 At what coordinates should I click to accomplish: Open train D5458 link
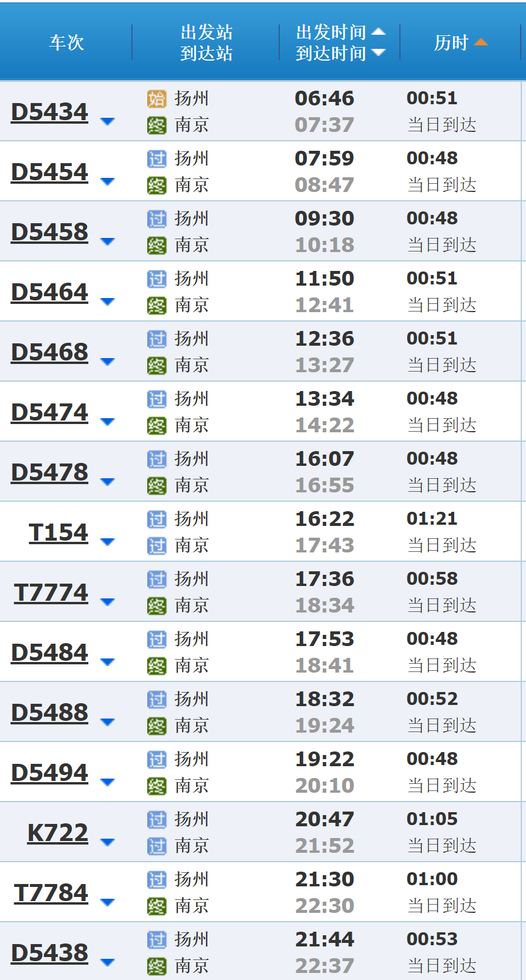49,232
